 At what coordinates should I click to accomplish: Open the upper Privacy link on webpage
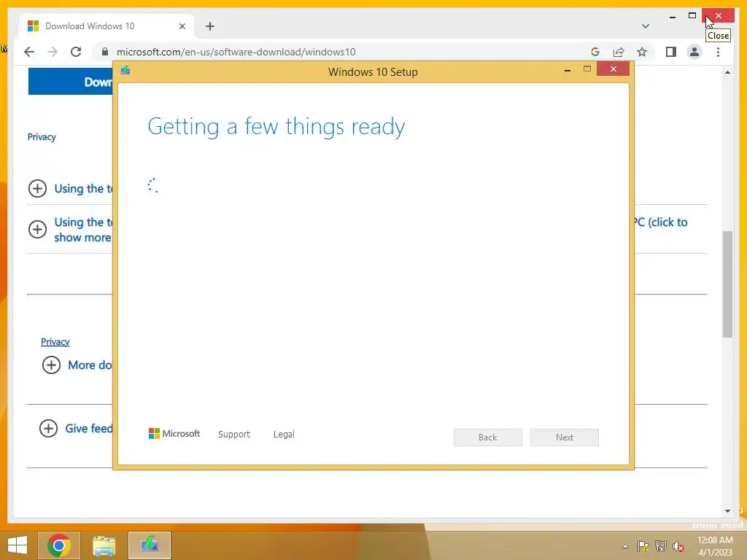point(42,137)
